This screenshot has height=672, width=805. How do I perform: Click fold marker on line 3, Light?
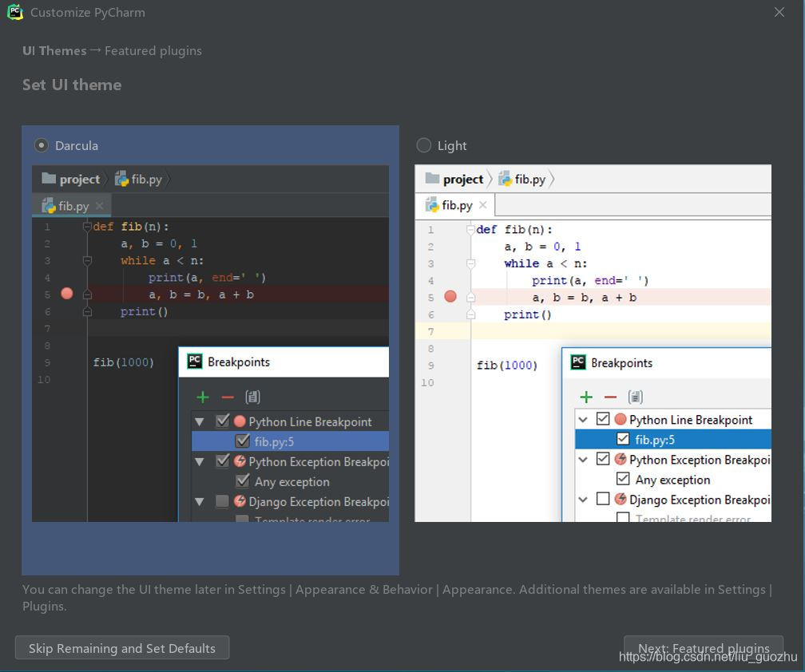point(470,263)
